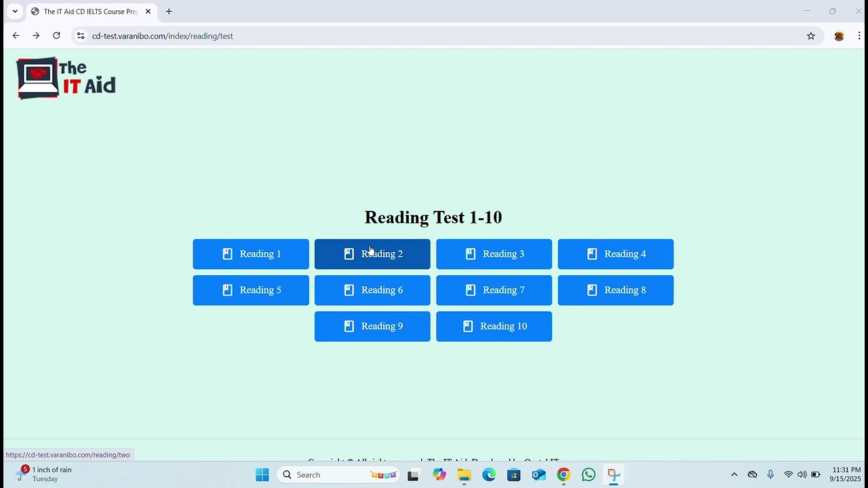
Task: Close The IT Aid browser tab
Action: [148, 12]
